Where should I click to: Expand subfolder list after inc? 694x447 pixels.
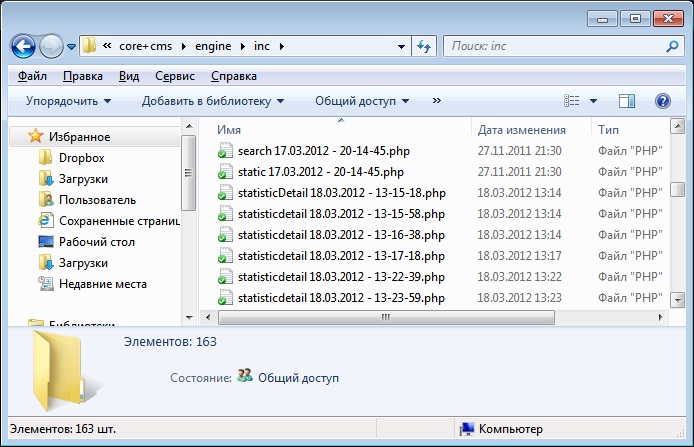pyautogui.click(x=281, y=46)
